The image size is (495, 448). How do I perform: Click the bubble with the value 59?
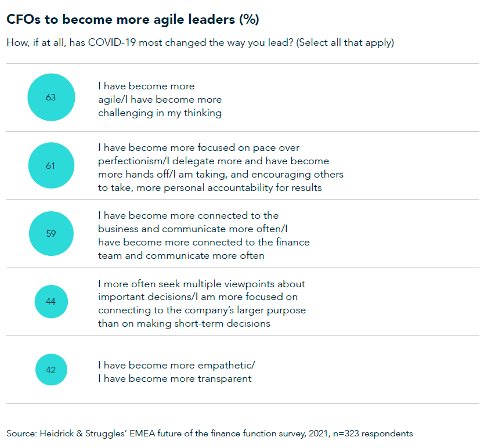click(51, 234)
